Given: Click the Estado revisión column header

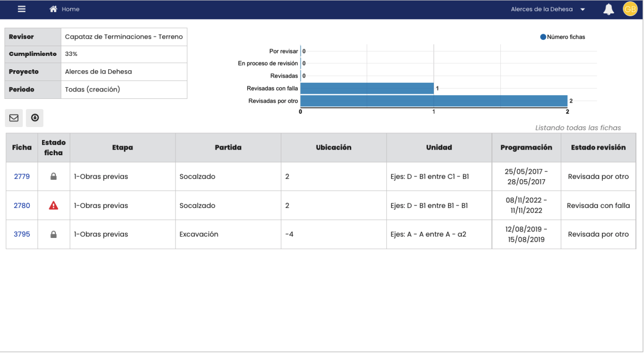Looking at the screenshot, I should click(598, 147).
